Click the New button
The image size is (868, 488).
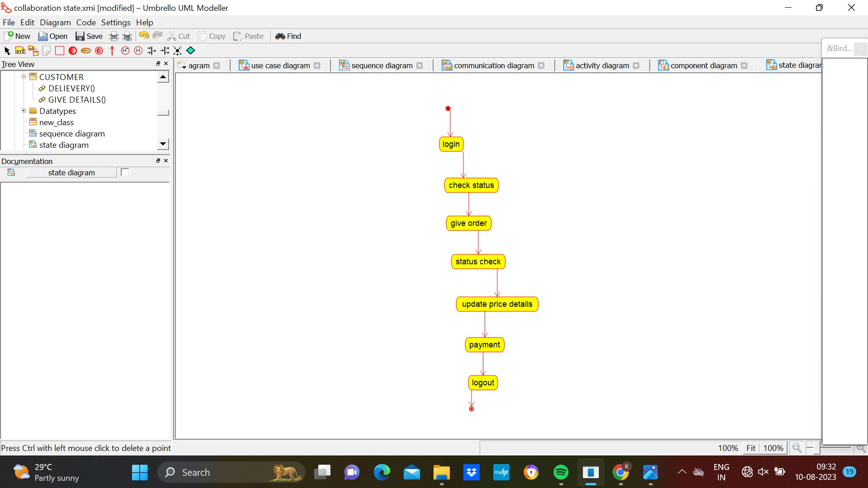(18, 36)
